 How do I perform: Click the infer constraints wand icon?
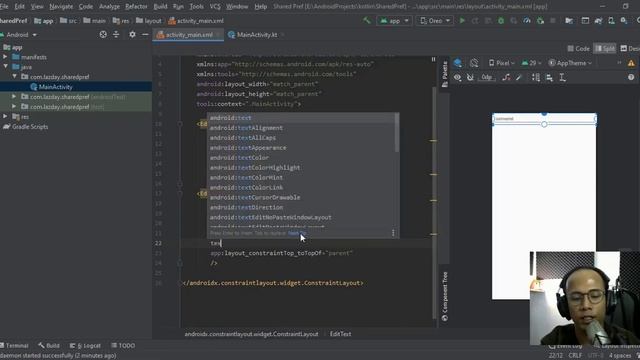(519, 77)
